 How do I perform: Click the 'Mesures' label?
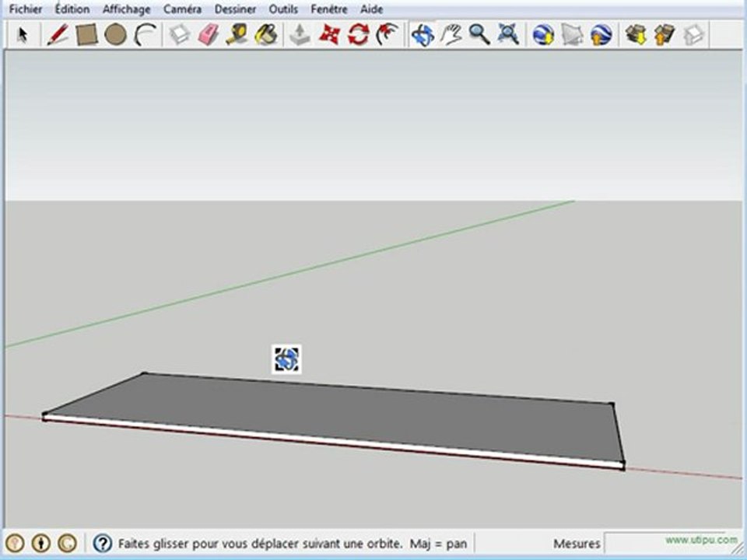[577, 544]
